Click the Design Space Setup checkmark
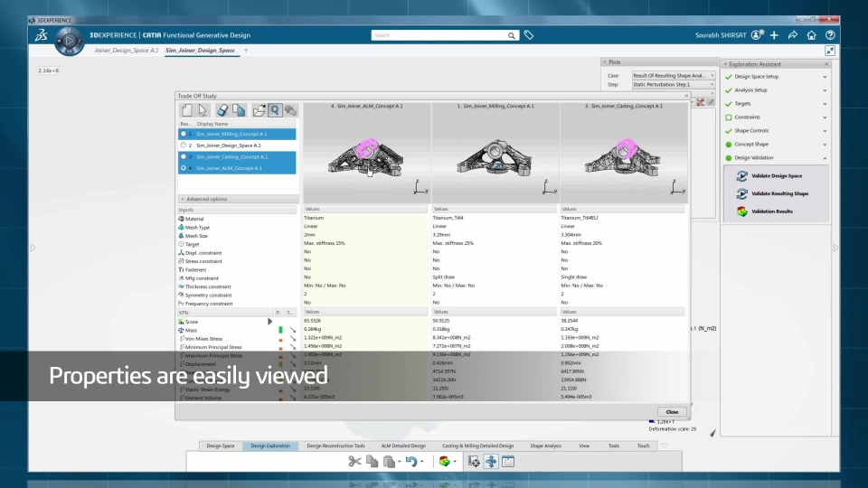The height and width of the screenshot is (488, 868). tap(729, 77)
